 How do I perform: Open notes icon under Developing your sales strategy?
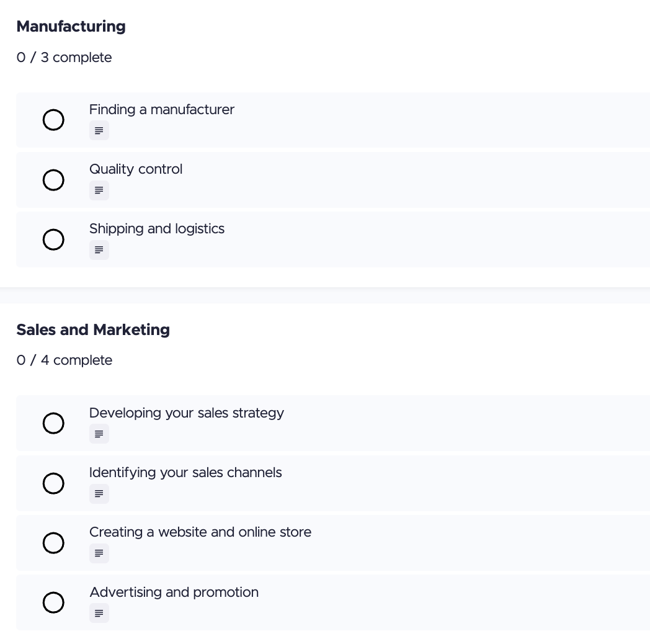(x=99, y=434)
